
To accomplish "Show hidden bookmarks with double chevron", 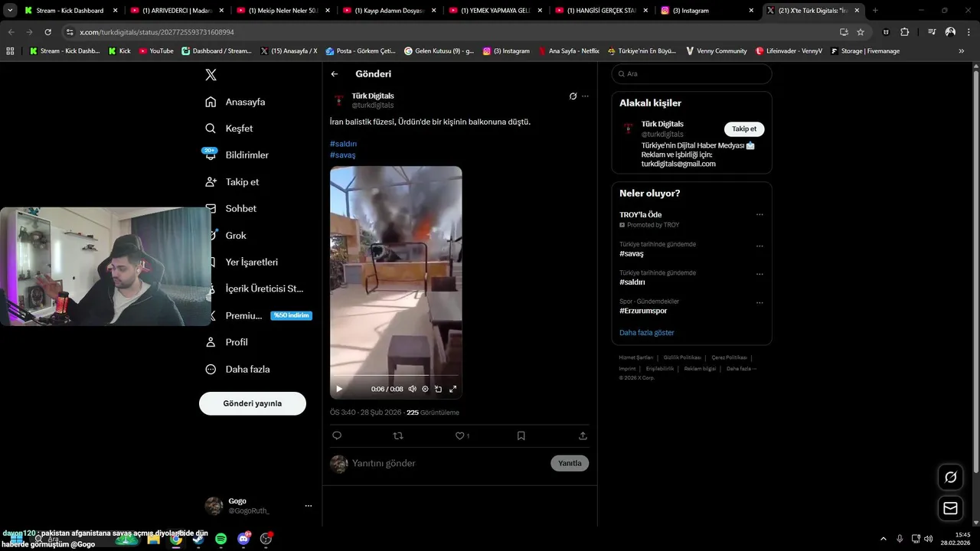I will [x=962, y=51].
